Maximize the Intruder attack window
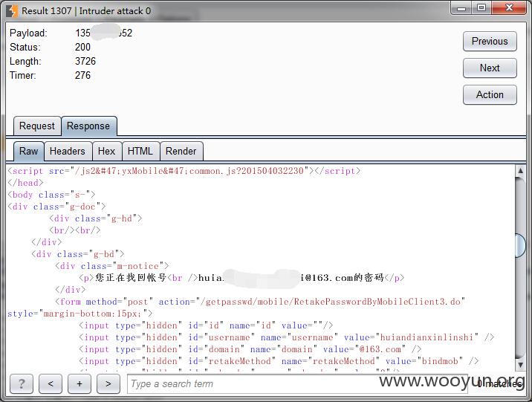 click(481, 8)
